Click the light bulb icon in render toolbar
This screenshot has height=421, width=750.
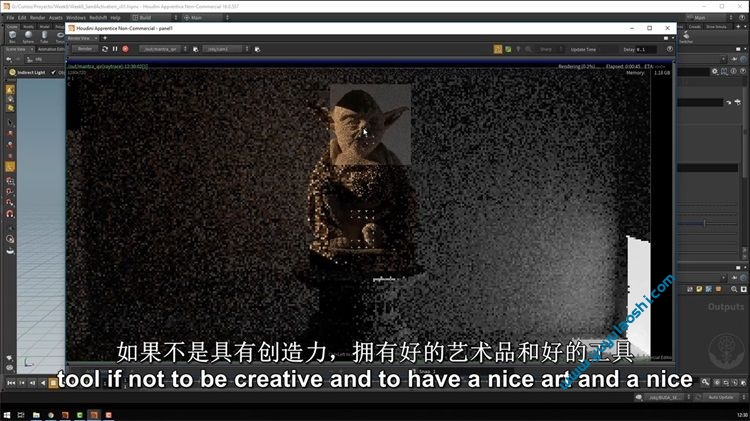coord(518,49)
